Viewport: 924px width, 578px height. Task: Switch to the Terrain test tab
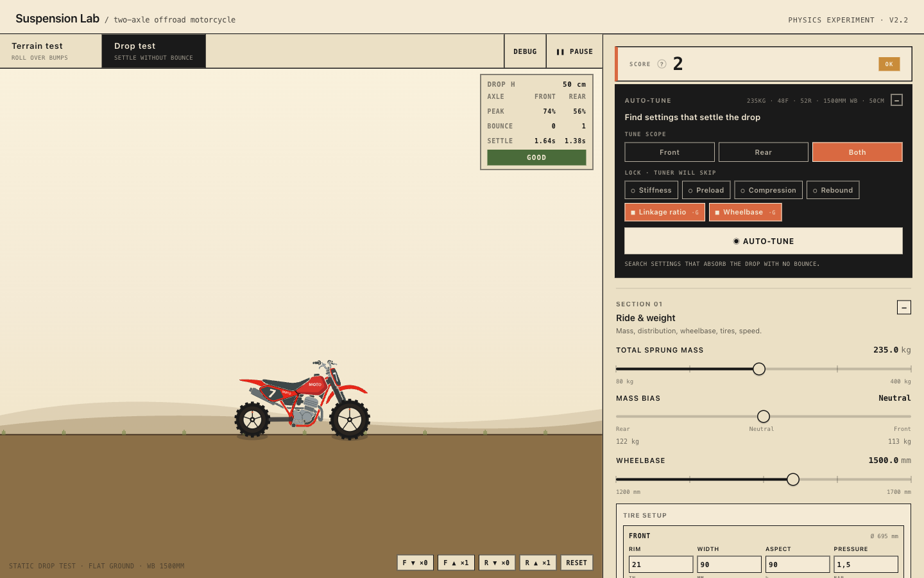51,51
